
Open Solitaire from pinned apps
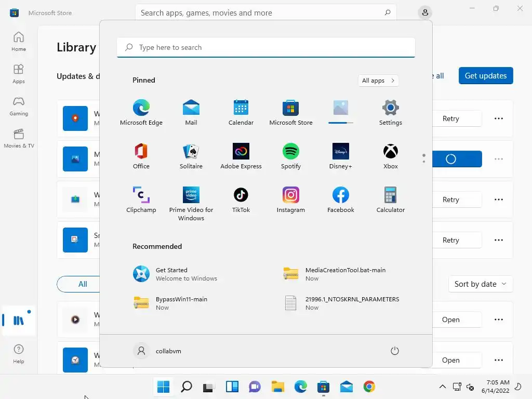pyautogui.click(x=191, y=156)
